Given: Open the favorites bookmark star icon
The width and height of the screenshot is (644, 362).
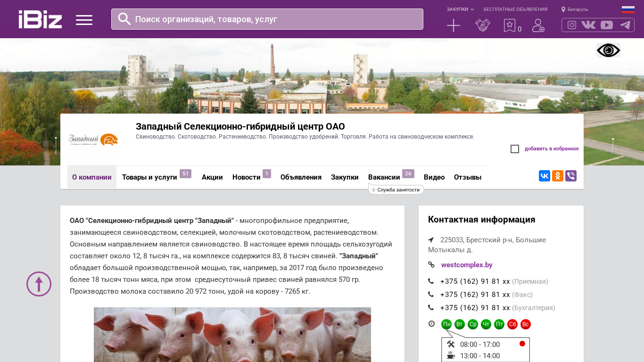Looking at the screenshot, I should 510,25.
